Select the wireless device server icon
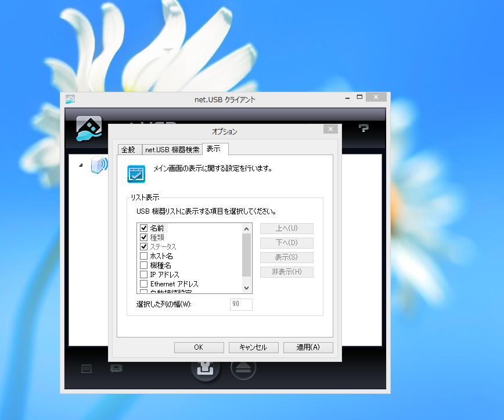Screen dimensions: 504x420 click(x=99, y=164)
